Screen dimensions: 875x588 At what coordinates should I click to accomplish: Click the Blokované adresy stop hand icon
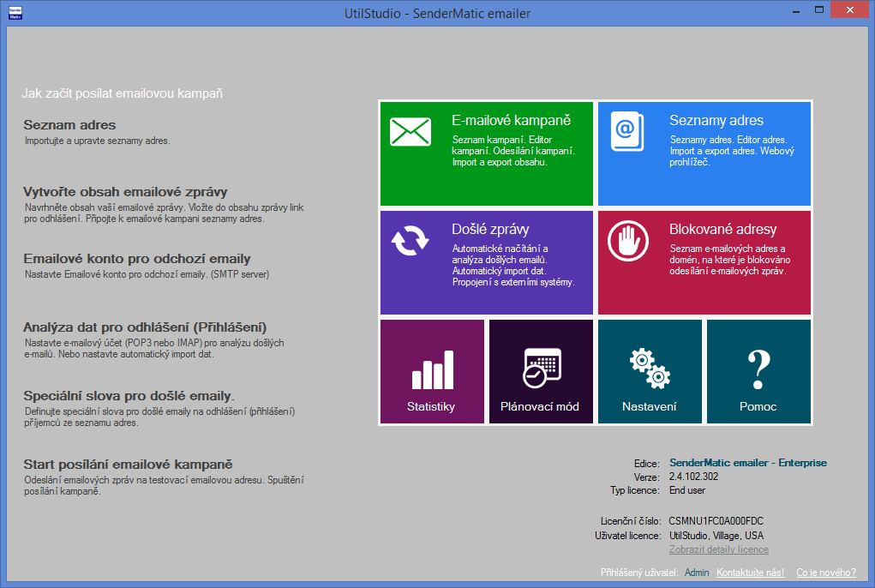click(x=628, y=241)
